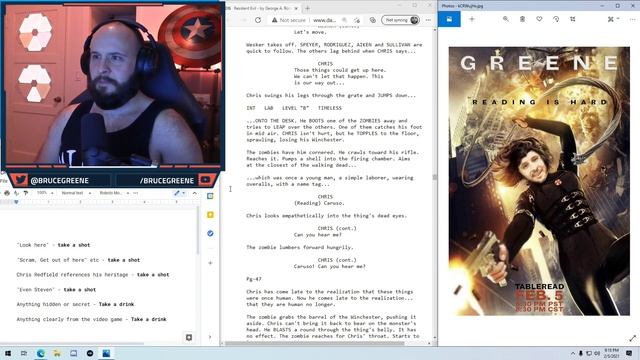Click the taskbar clock and date
This screenshot has height=360, width=640.
[x=611, y=353]
